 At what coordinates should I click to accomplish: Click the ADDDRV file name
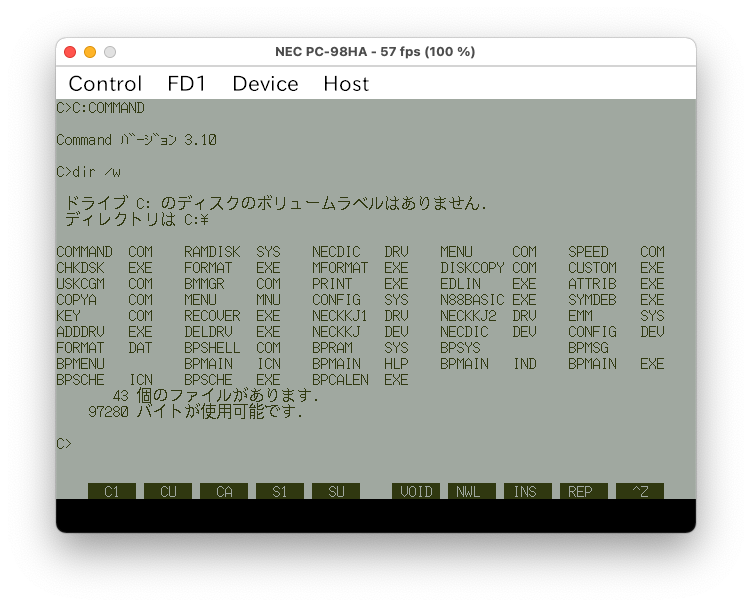(80, 332)
